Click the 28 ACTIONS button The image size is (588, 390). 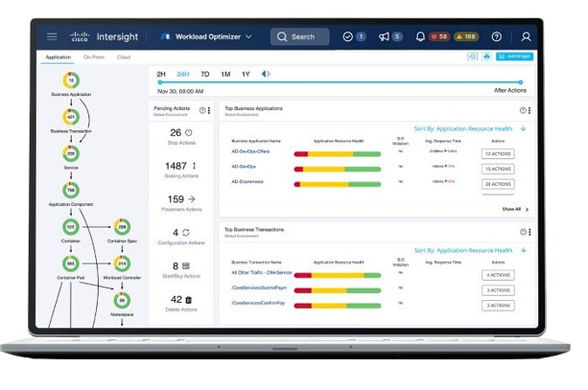point(498,184)
